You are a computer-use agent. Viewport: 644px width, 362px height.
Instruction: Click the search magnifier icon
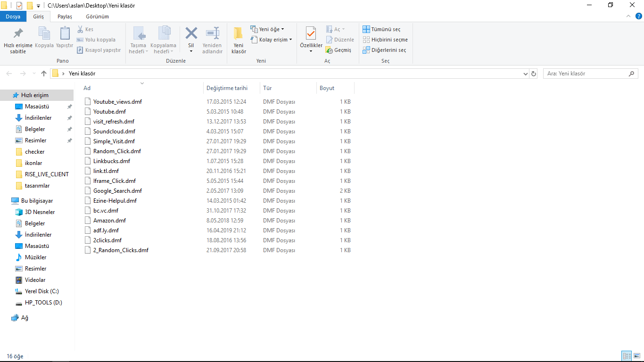coord(632,74)
